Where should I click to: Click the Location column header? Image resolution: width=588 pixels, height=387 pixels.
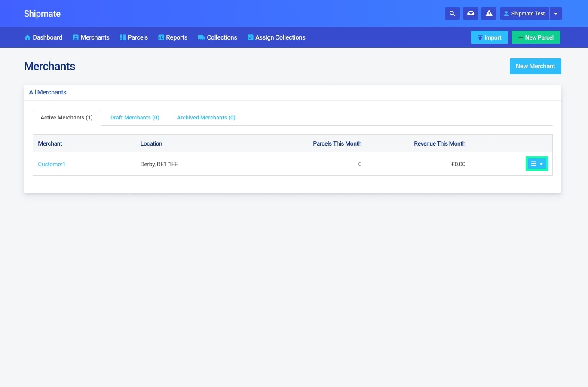click(151, 143)
